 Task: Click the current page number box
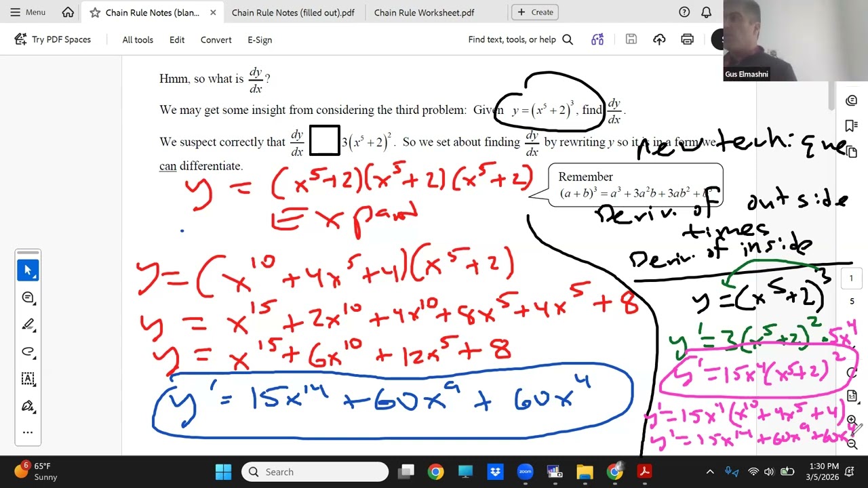point(852,278)
